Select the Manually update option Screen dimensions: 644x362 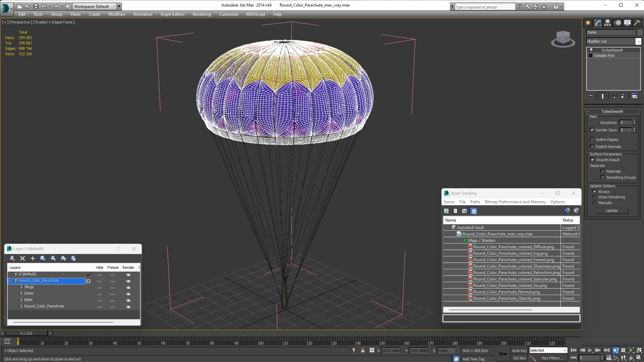[x=594, y=203]
